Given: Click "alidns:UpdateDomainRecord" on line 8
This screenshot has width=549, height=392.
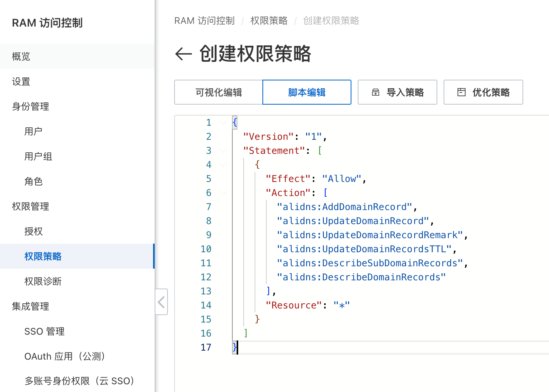Looking at the screenshot, I should tap(353, 221).
